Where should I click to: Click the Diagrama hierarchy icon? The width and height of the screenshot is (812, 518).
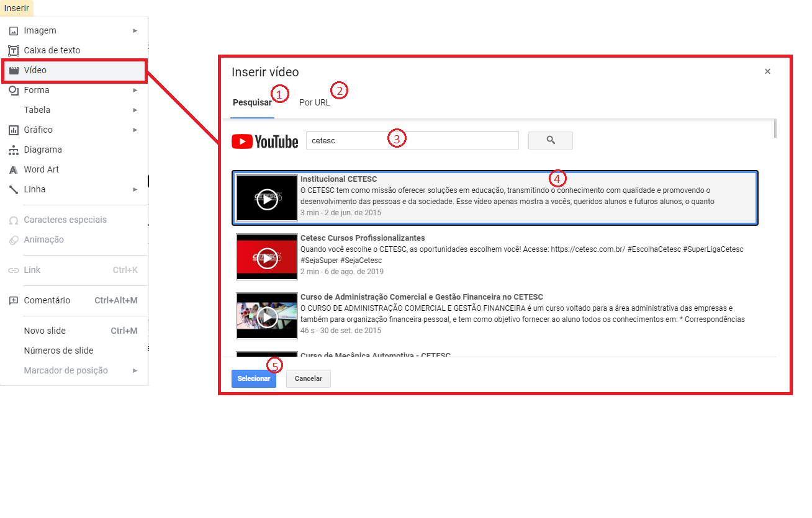click(13, 150)
